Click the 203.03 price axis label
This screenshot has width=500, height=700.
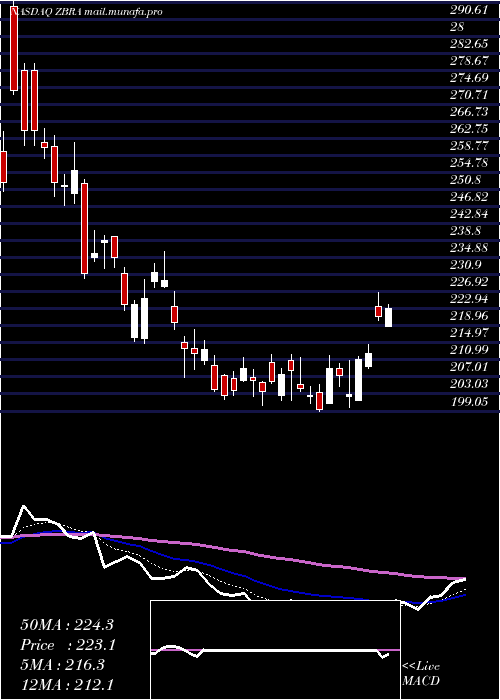468,383
